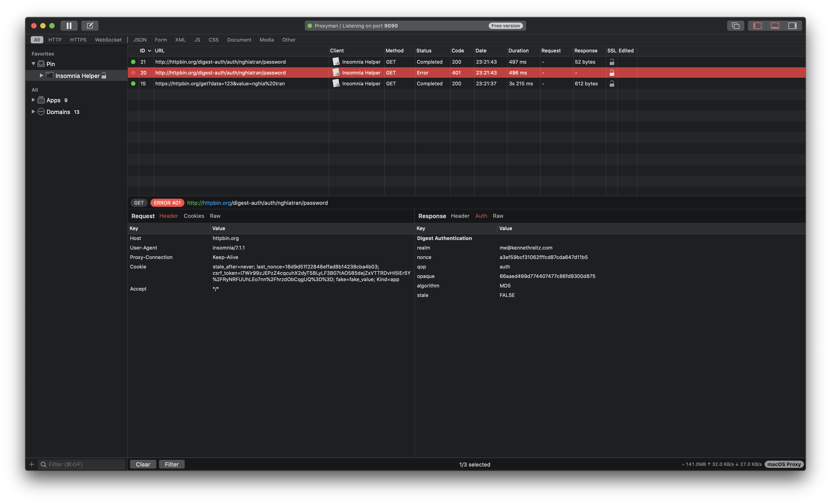The width and height of the screenshot is (831, 504).
Task: Show only JS requests
Action: [197, 40]
